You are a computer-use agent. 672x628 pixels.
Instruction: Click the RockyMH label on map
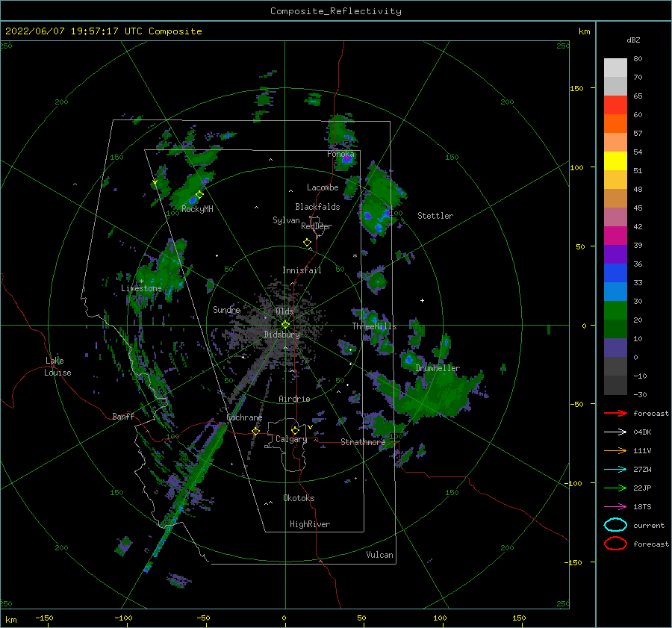[197, 209]
